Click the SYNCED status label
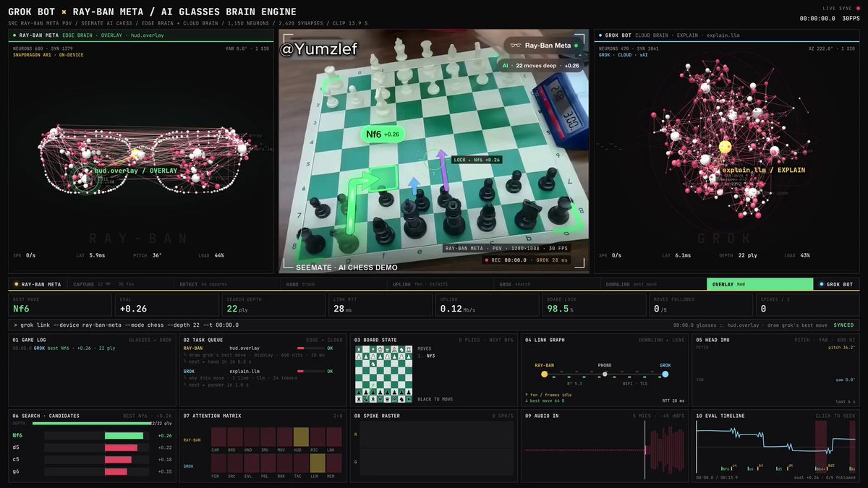868x488 pixels. (843, 325)
